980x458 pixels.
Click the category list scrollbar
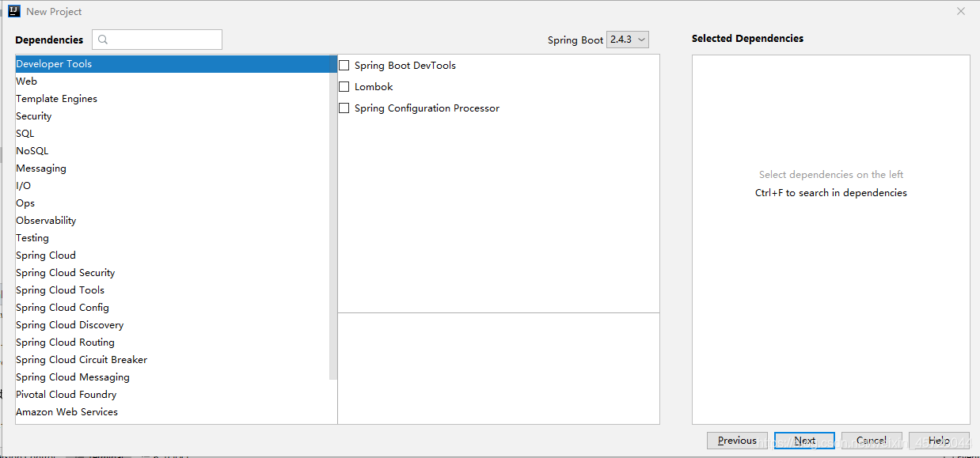click(333, 218)
